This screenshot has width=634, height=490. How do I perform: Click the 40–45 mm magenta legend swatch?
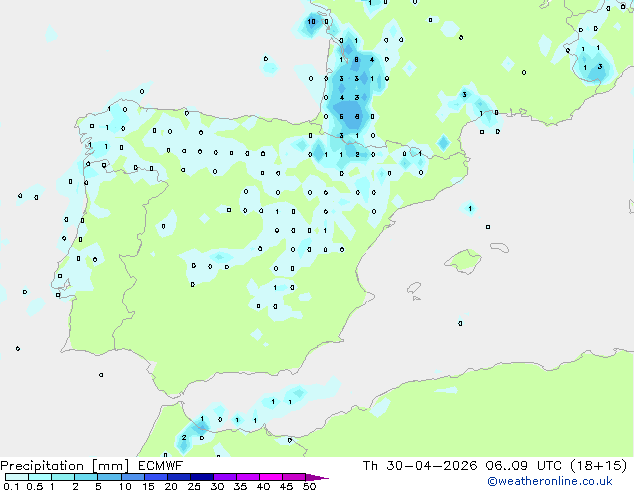pyautogui.click(x=271, y=477)
